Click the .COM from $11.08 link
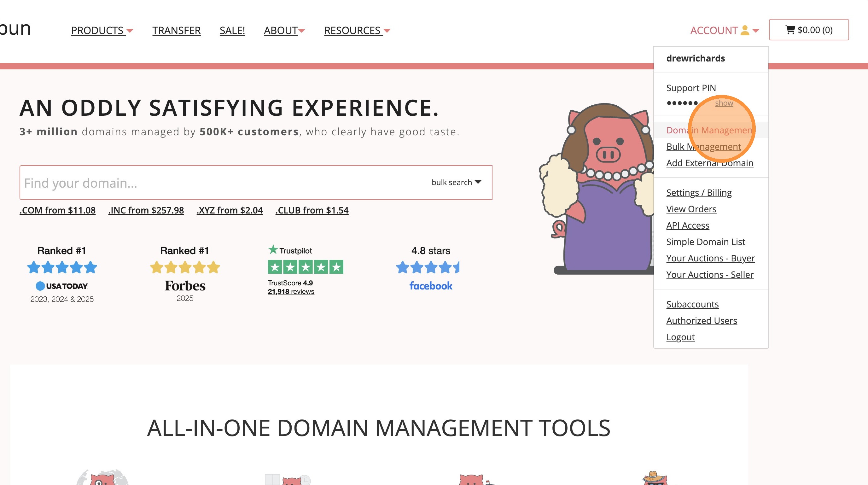Screen dimensions: 868x485 point(58,210)
